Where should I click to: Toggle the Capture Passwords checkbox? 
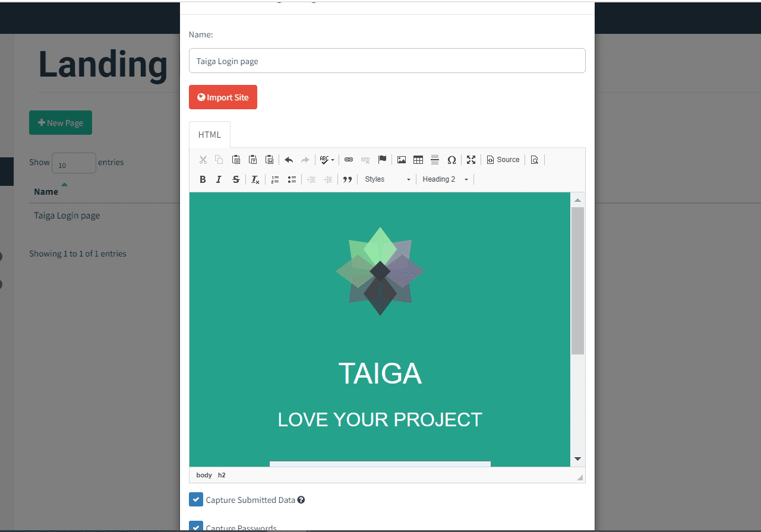[196, 527]
